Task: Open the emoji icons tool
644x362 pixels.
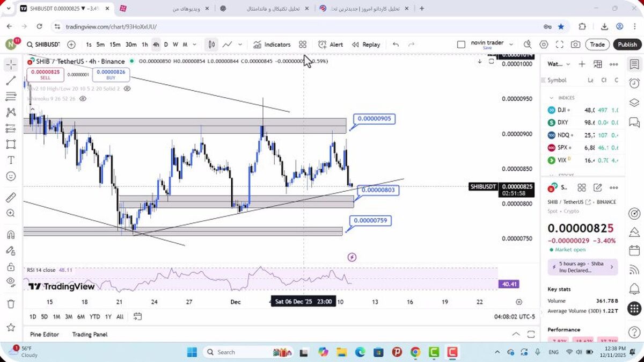Action: [11, 176]
